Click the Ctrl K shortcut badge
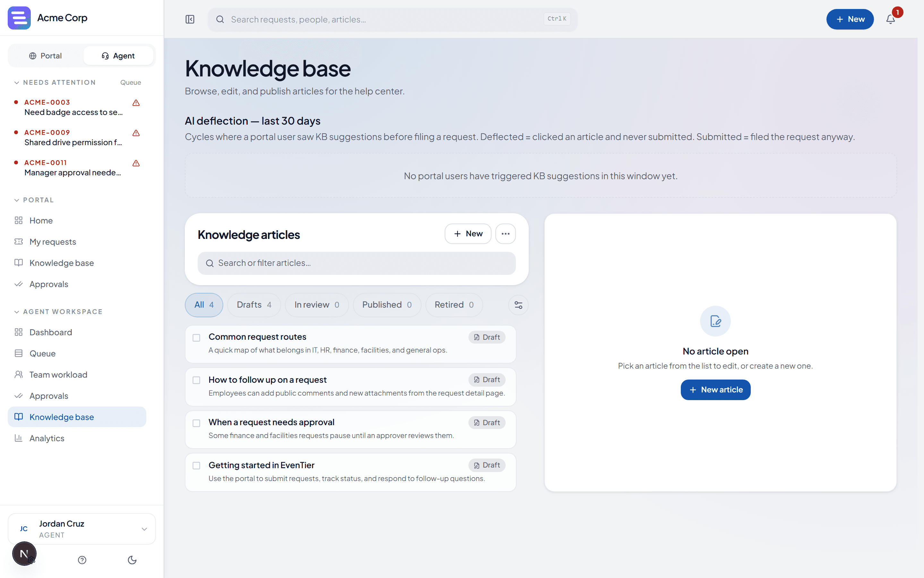Viewport: 924px width, 578px height. (x=557, y=19)
